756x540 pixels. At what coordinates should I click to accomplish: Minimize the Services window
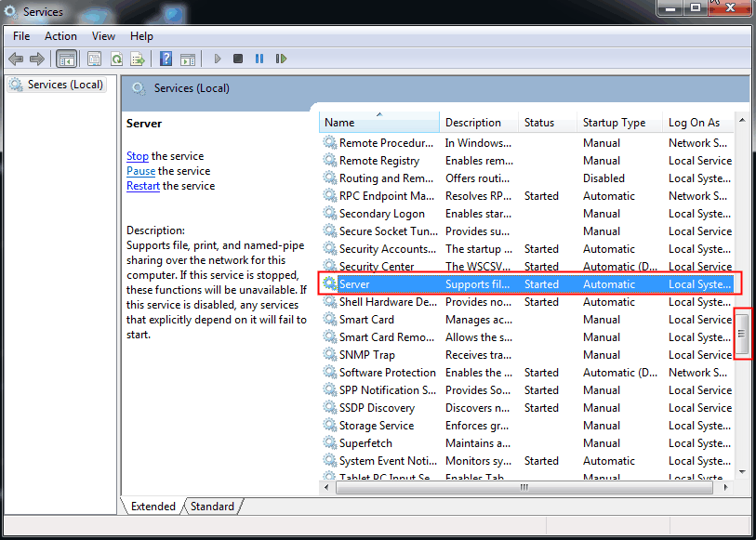[670, 7]
